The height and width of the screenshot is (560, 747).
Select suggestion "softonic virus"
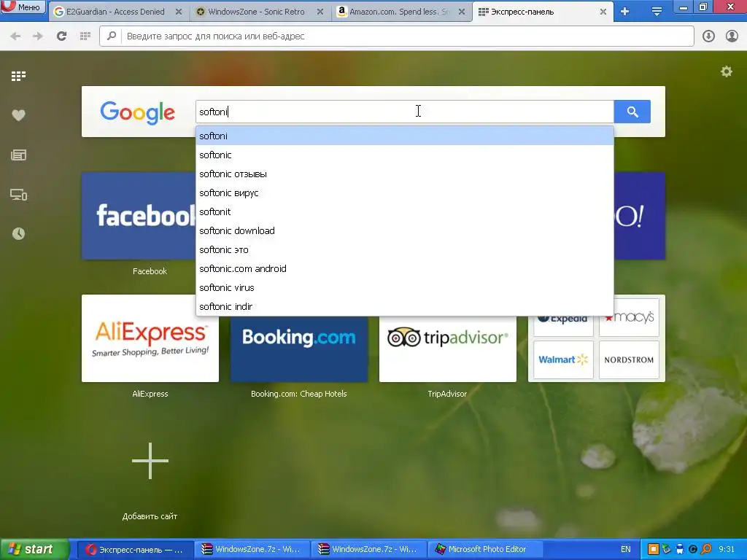click(x=404, y=287)
